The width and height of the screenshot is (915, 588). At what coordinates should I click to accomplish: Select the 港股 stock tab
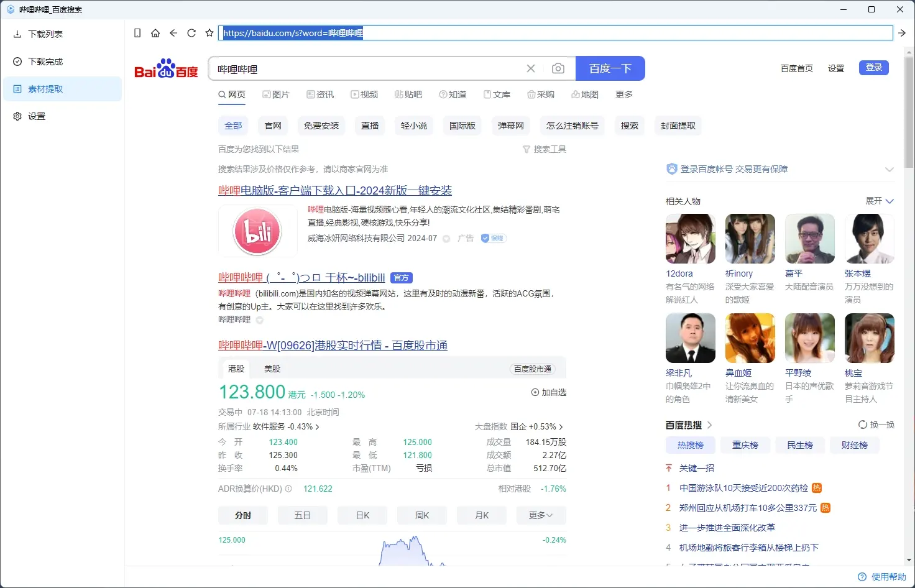click(x=236, y=369)
